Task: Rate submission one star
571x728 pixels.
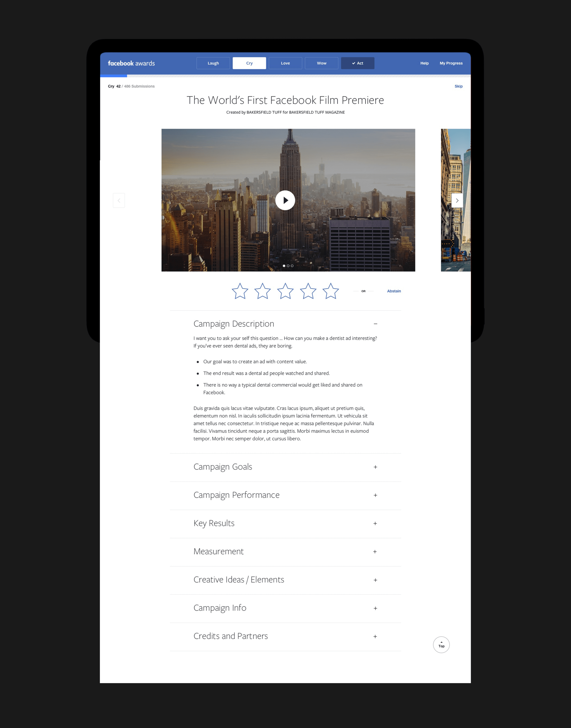Action: click(x=240, y=291)
